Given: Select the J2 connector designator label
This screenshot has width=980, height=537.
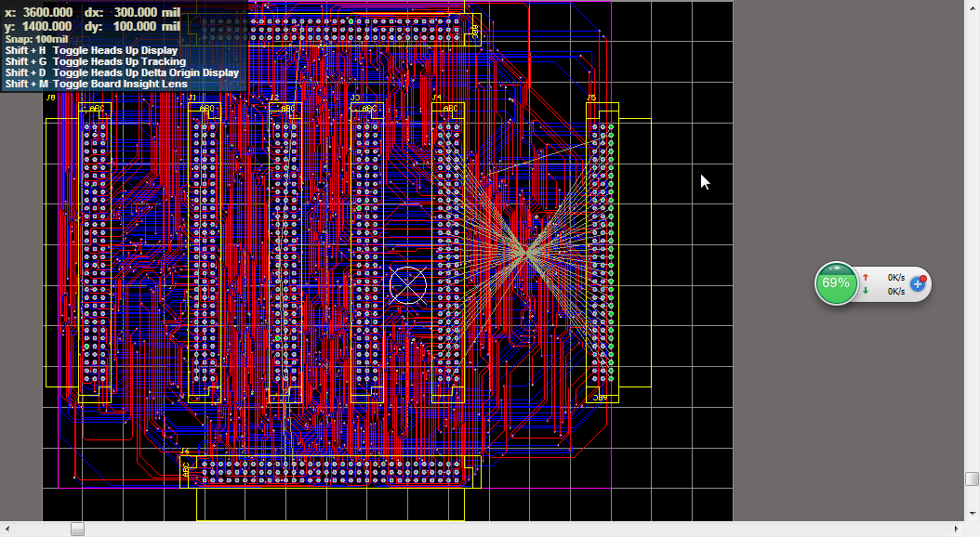Looking at the screenshot, I should point(274,98).
